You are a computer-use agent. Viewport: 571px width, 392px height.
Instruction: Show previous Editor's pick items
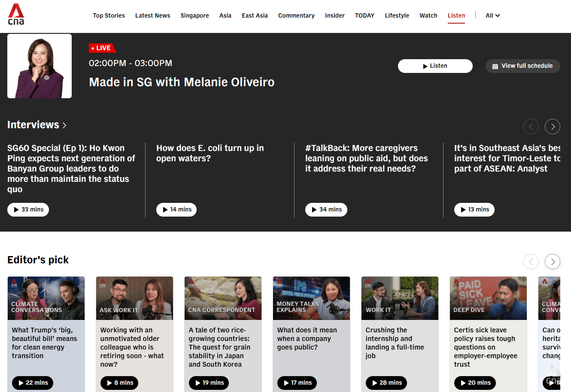point(531,262)
